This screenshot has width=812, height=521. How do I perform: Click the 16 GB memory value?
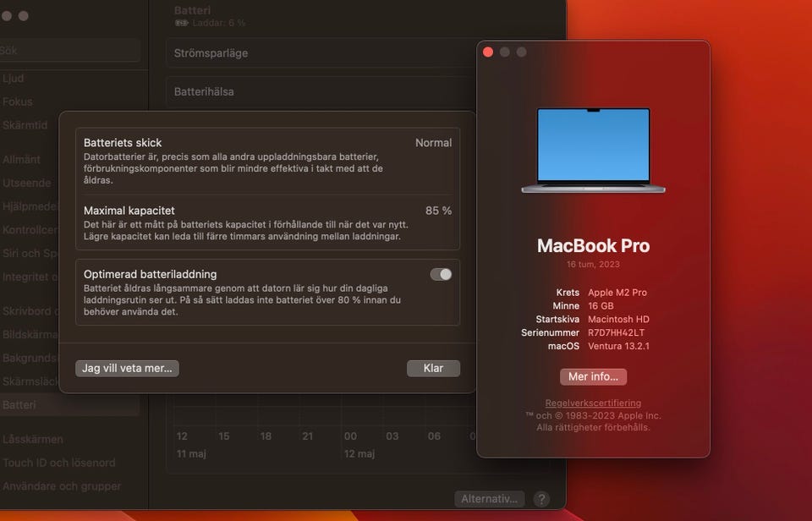(x=601, y=305)
